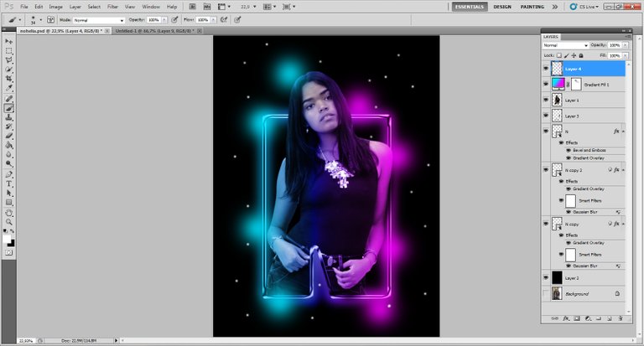The width and height of the screenshot is (644, 346).
Task: Toggle lock all padlock icon
Action: click(581, 55)
